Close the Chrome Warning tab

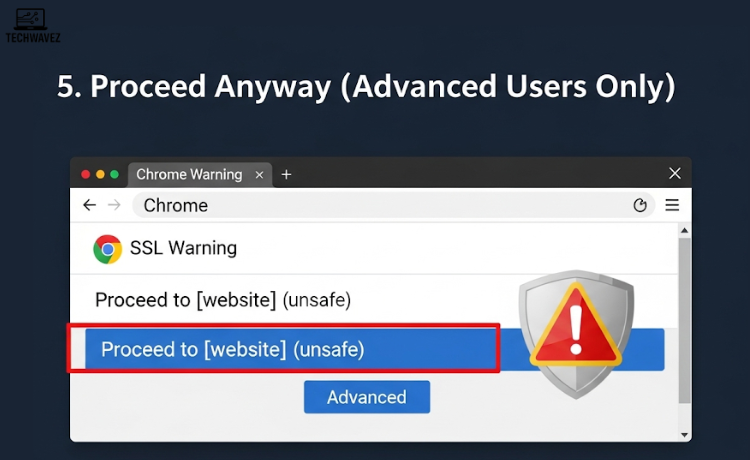pyautogui.click(x=260, y=174)
